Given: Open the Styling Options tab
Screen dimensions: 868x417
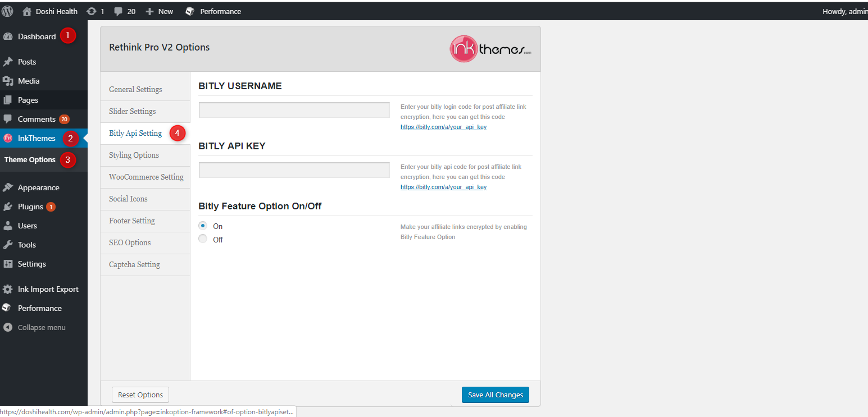Looking at the screenshot, I should pos(145,155).
